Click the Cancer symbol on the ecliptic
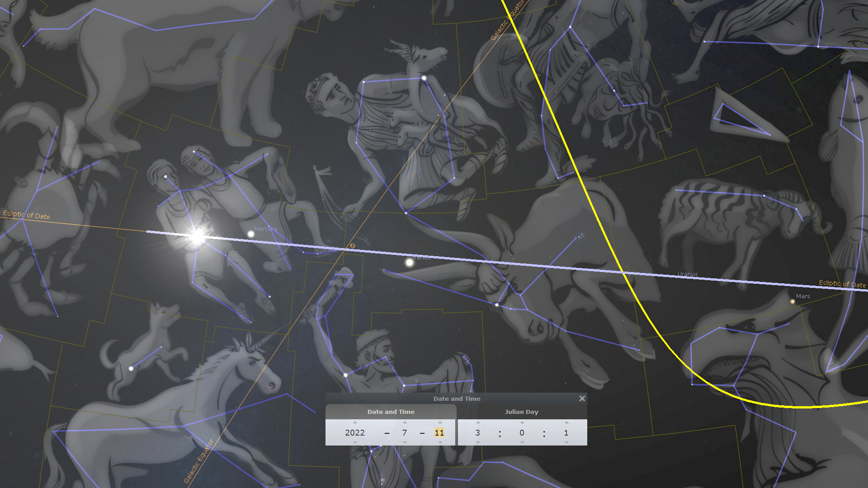868x488 pixels. point(353,246)
